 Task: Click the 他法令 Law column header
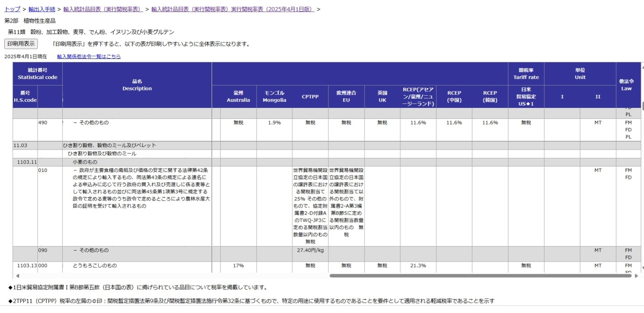point(626,85)
